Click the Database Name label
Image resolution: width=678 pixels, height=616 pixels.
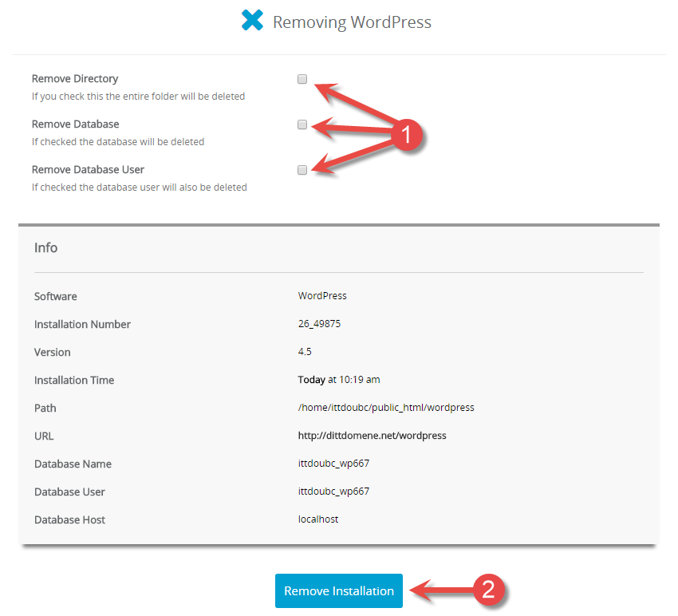[73, 464]
